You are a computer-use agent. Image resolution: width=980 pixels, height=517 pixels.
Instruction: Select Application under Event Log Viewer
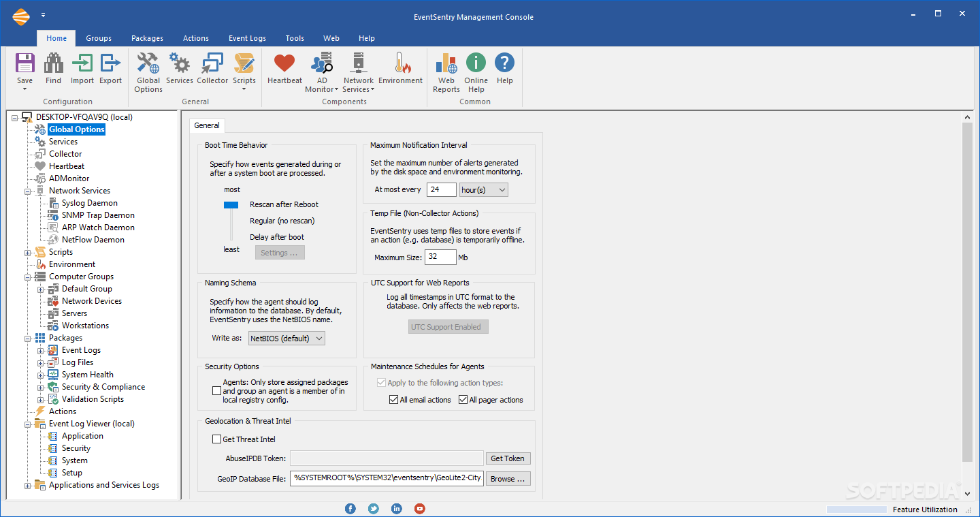click(x=82, y=436)
